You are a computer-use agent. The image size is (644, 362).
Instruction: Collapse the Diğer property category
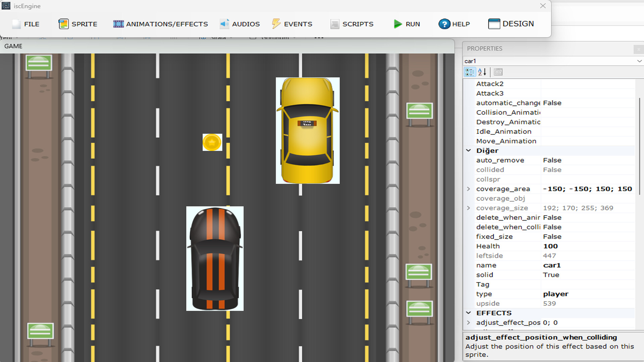(469, 150)
